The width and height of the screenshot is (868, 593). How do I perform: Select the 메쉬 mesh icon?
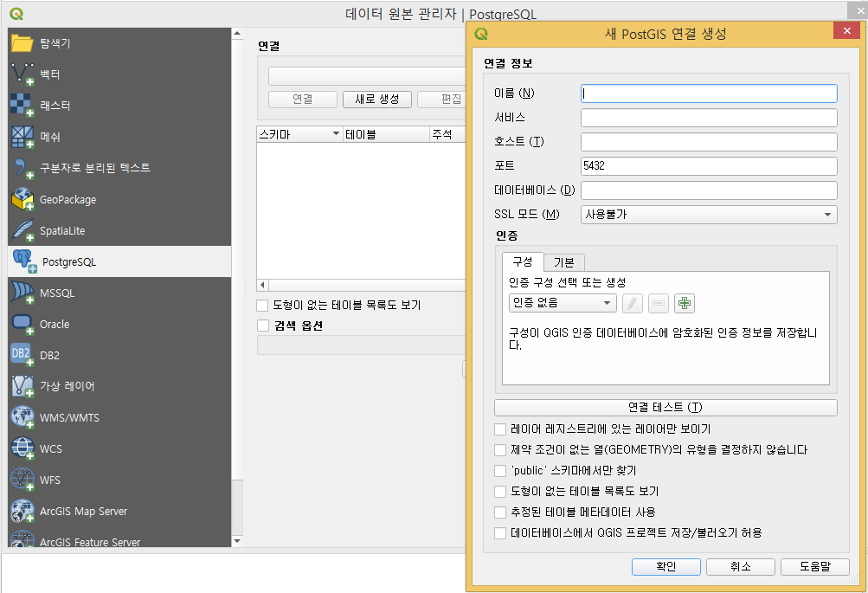click(x=23, y=137)
